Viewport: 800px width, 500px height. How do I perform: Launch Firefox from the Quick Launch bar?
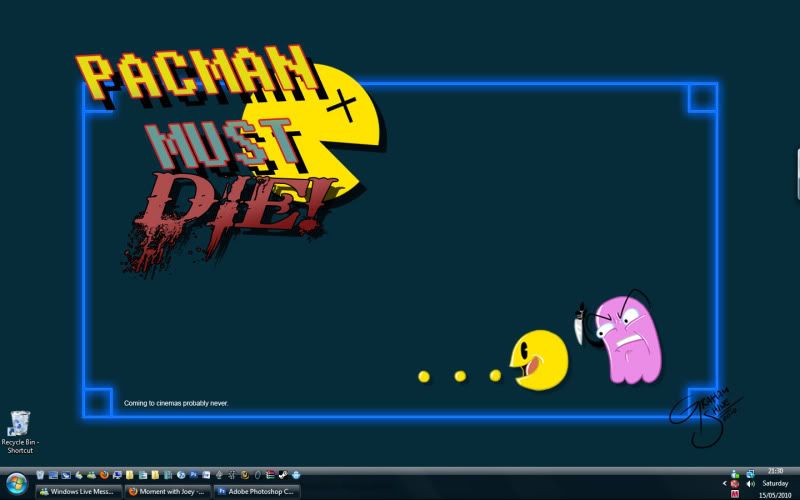pos(104,475)
